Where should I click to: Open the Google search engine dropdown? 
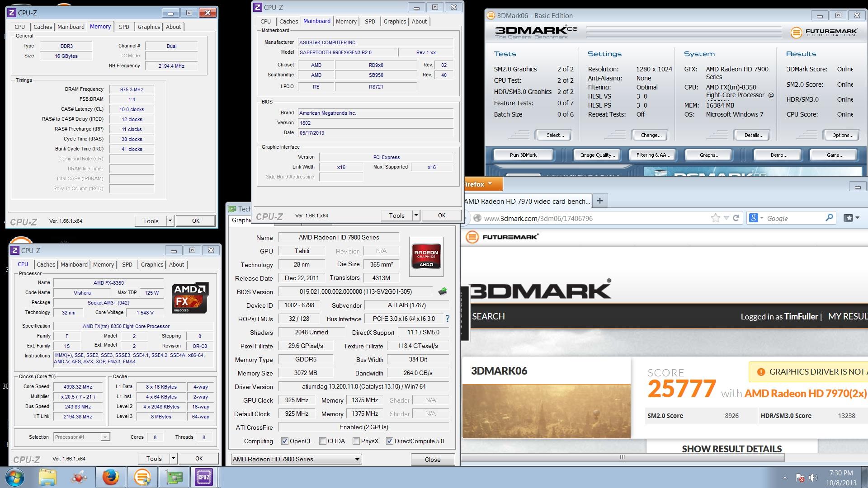(755, 218)
